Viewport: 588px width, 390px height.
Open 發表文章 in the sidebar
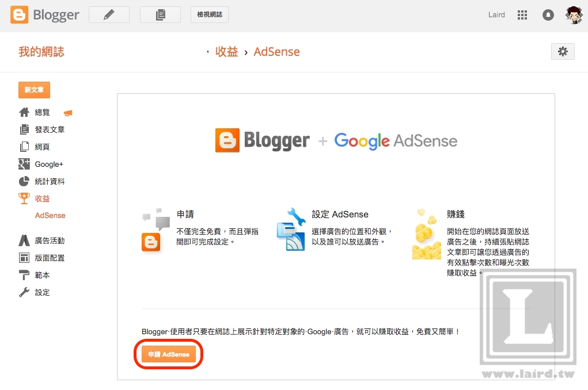click(x=50, y=129)
